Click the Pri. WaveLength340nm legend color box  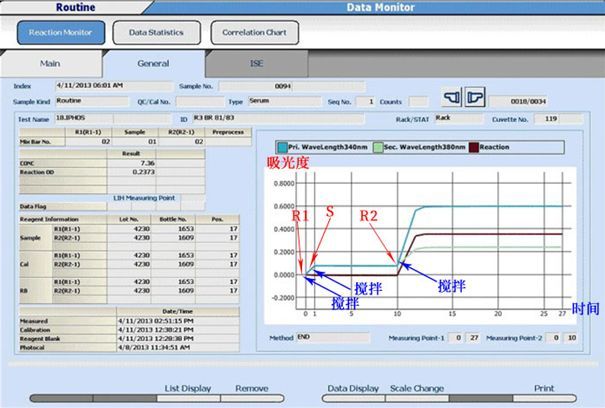[x=283, y=147]
